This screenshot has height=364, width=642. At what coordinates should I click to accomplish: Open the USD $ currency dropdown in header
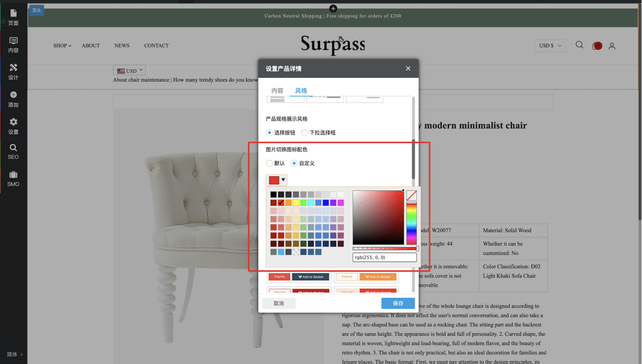pyautogui.click(x=550, y=46)
